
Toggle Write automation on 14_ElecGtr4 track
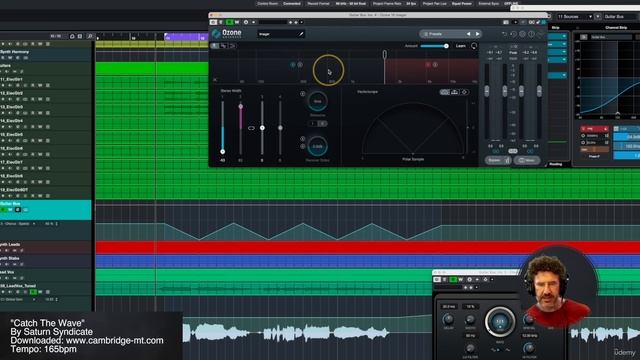40,127
